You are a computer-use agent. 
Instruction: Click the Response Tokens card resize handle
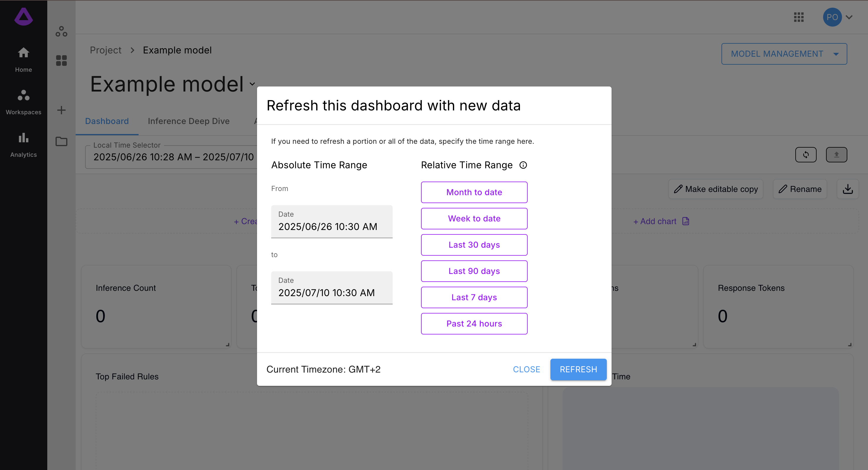(850, 345)
